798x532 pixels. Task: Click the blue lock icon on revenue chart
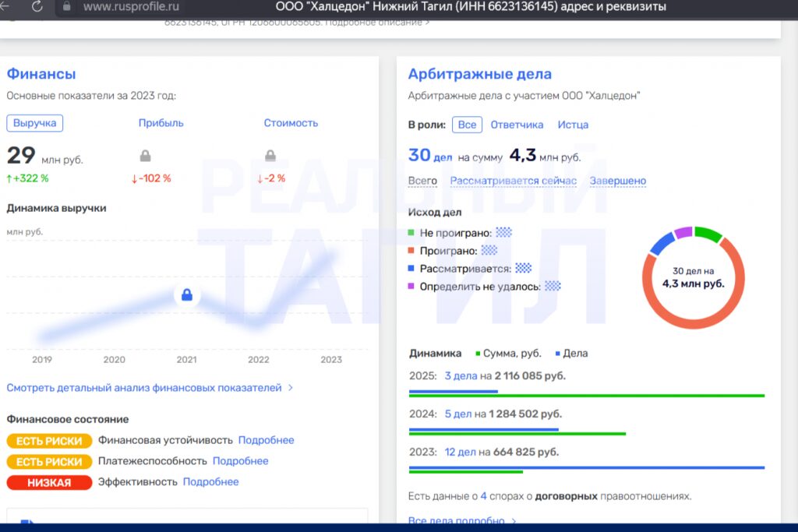pos(186,295)
